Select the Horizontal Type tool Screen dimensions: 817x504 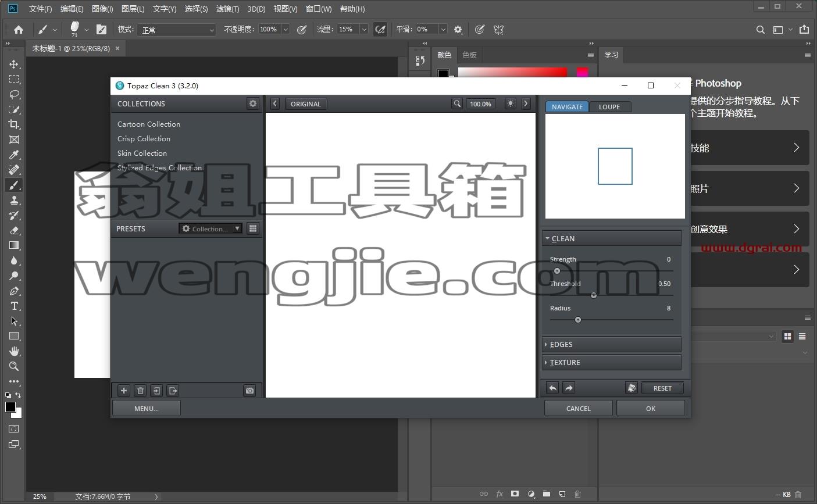pos(14,306)
